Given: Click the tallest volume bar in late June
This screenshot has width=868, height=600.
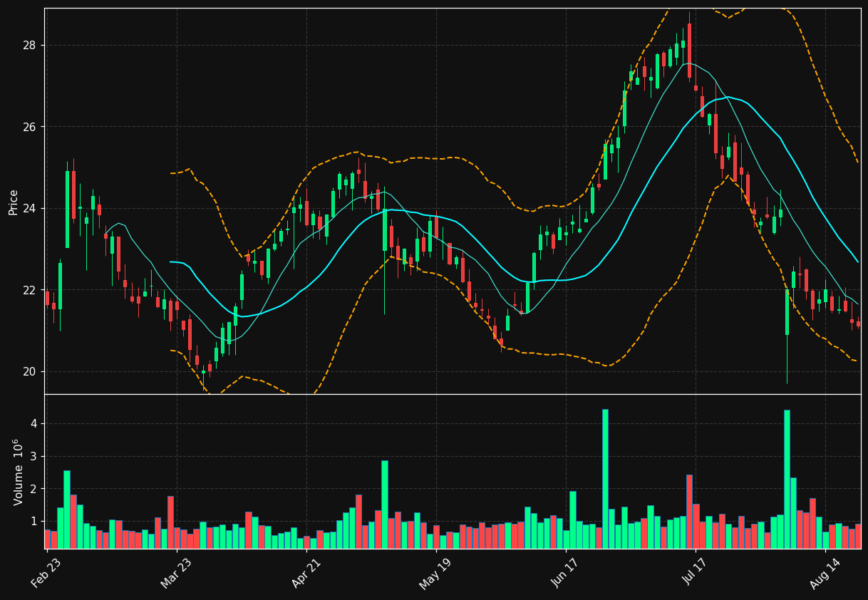Looking at the screenshot, I should pyautogui.click(x=605, y=479).
